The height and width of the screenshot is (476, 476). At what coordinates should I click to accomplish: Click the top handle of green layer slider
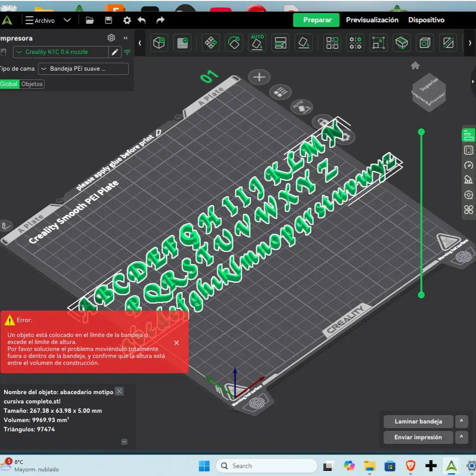pos(421,132)
